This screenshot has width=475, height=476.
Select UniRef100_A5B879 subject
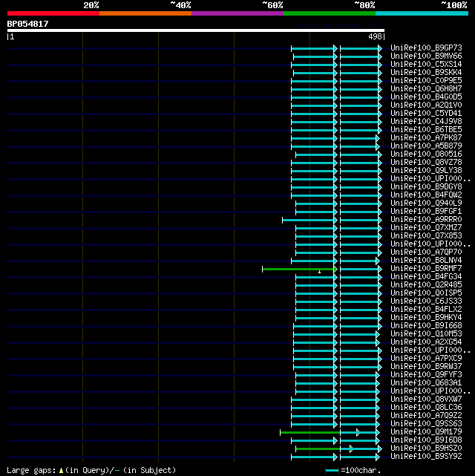click(x=426, y=146)
